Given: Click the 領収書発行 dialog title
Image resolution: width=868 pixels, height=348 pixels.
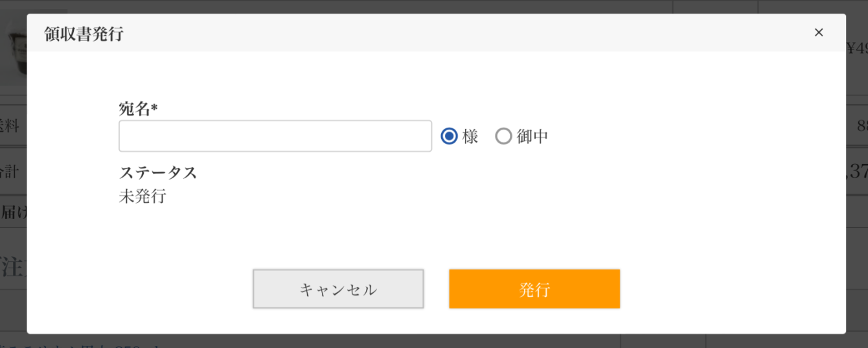Looking at the screenshot, I should 84,34.
